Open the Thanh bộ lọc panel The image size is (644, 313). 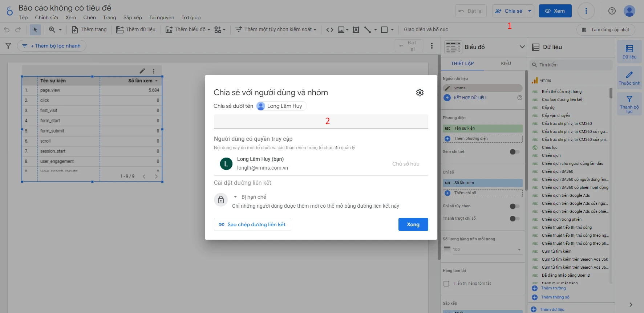pyautogui.click(x=629, y=103)
